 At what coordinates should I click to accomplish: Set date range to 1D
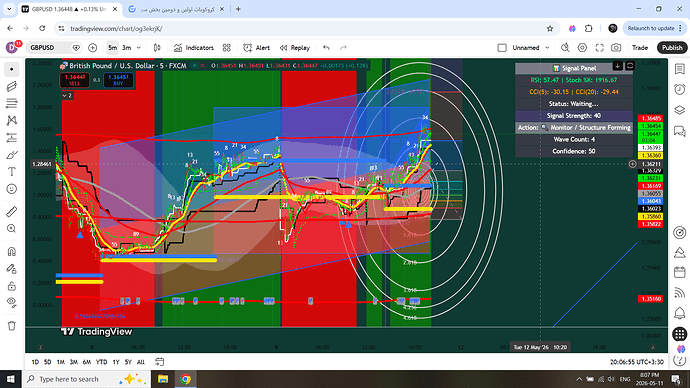coord(35,362)
